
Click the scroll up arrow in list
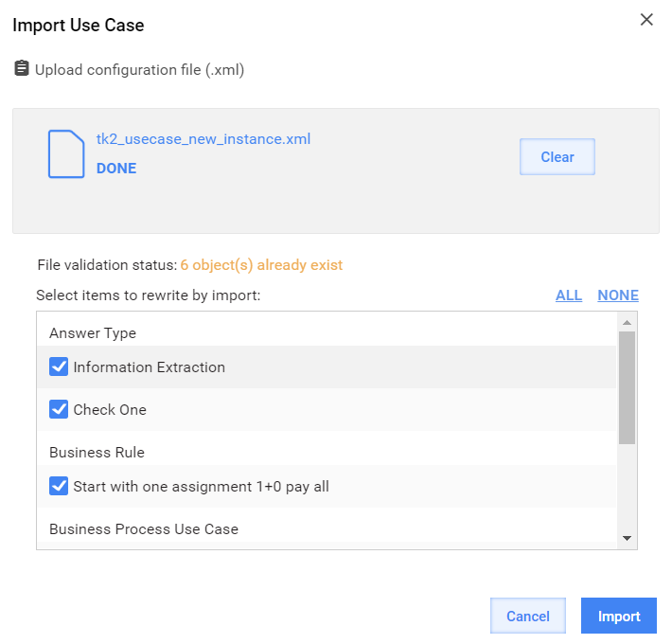(627, 322)
